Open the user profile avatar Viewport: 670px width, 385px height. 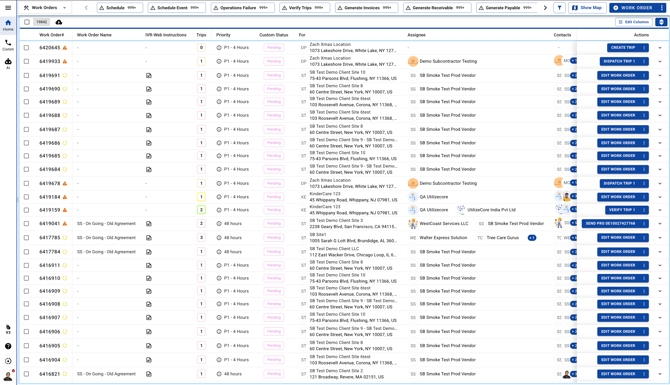[8, 376]
